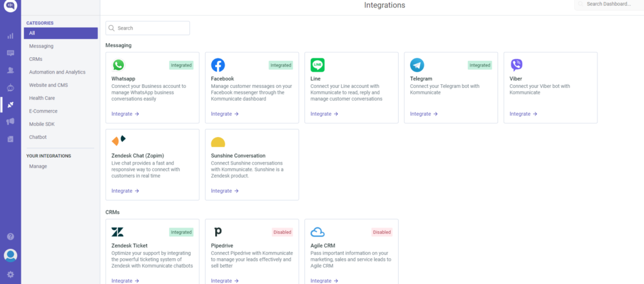Click Integrated badge on Whatsapp card
Image resolution: width=644 pixels, height=284 pixels.
181,65
